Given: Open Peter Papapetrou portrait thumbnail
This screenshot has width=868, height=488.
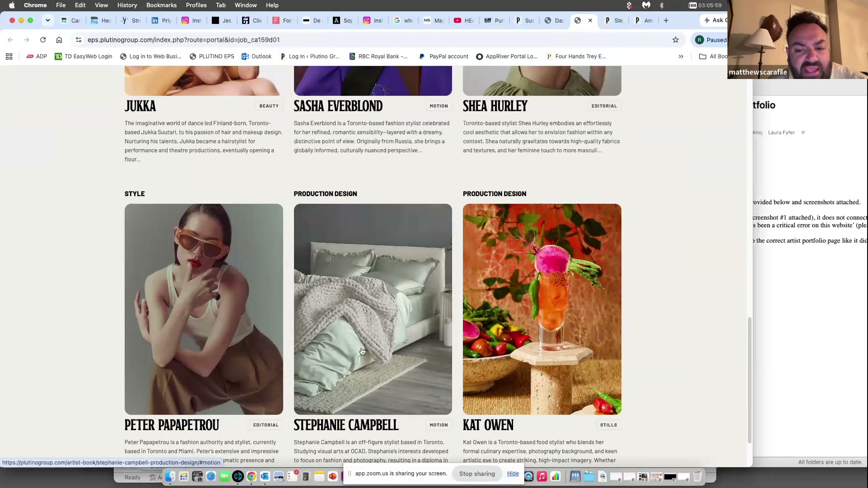Looking at the screenshot, I should (204, 309).
